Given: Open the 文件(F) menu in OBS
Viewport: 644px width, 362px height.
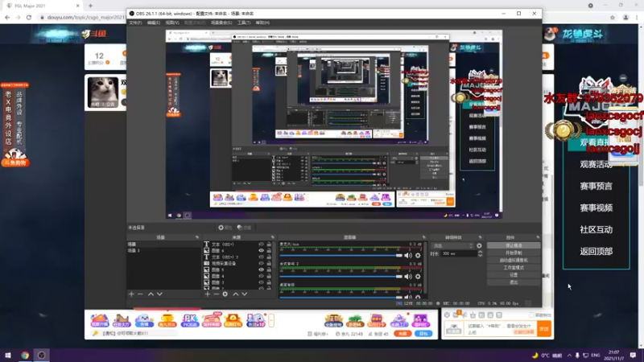Looking at the screenshot, I should click(135, 23).
